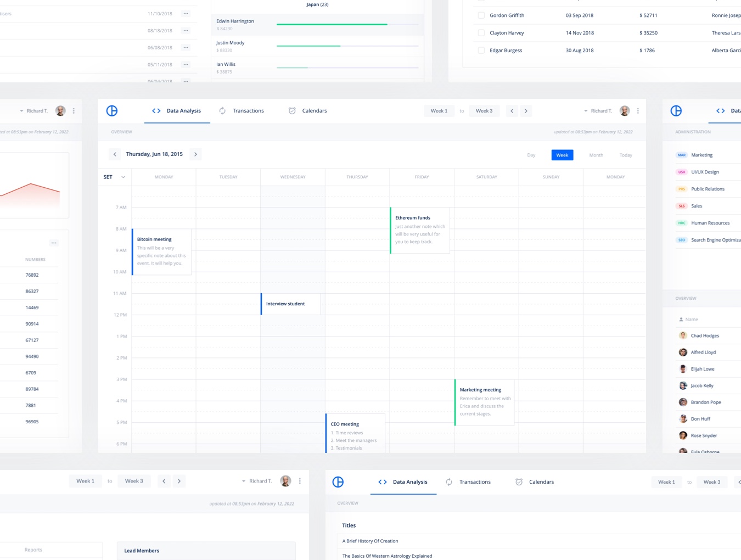Screen dimensions: 741x560
Task: Expand Richard T. dropdown in bottom-left window
Action: pos(244,481)
